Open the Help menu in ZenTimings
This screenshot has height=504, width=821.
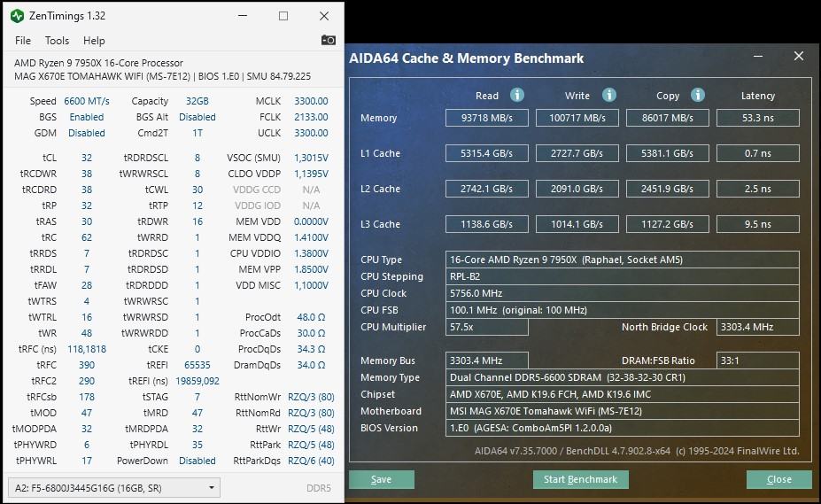click(94, 41)
